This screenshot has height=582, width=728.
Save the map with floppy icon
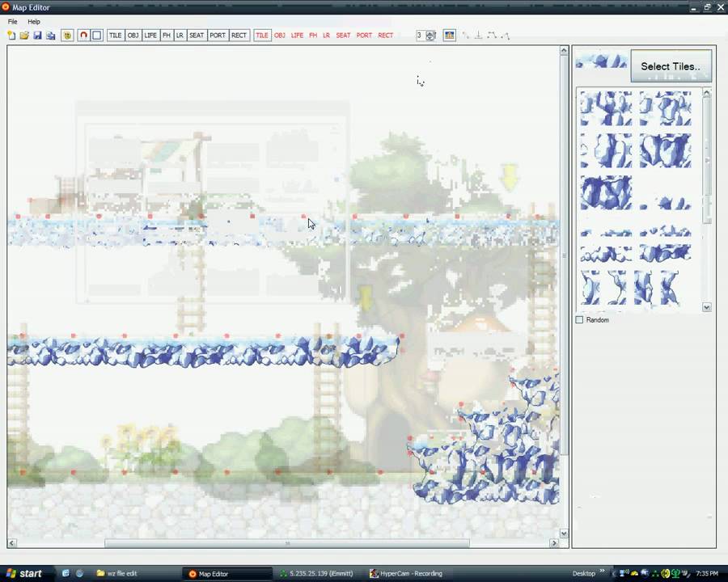click(37, 36)
